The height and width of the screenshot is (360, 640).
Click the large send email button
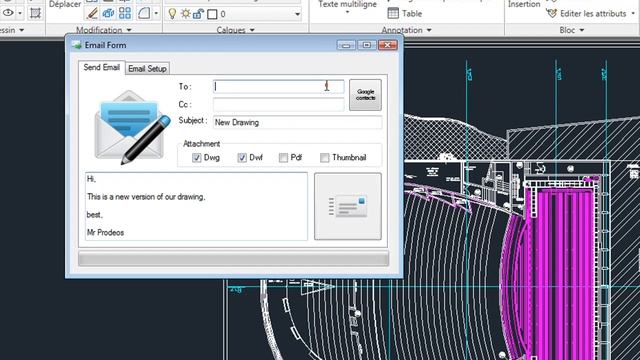348,206
